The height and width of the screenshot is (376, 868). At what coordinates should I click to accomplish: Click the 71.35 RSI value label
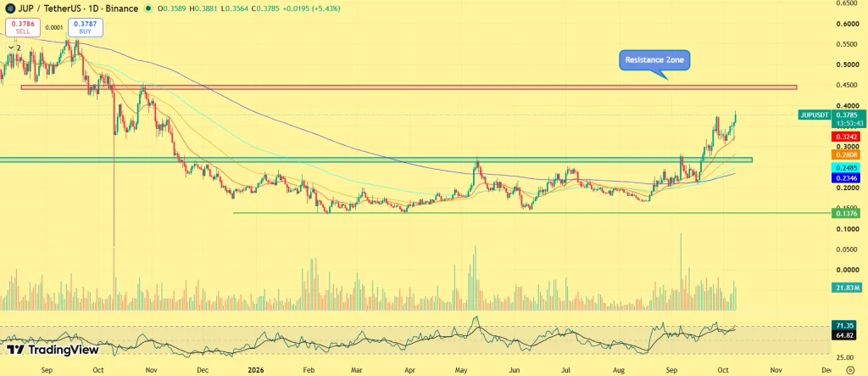coord(845,326)
